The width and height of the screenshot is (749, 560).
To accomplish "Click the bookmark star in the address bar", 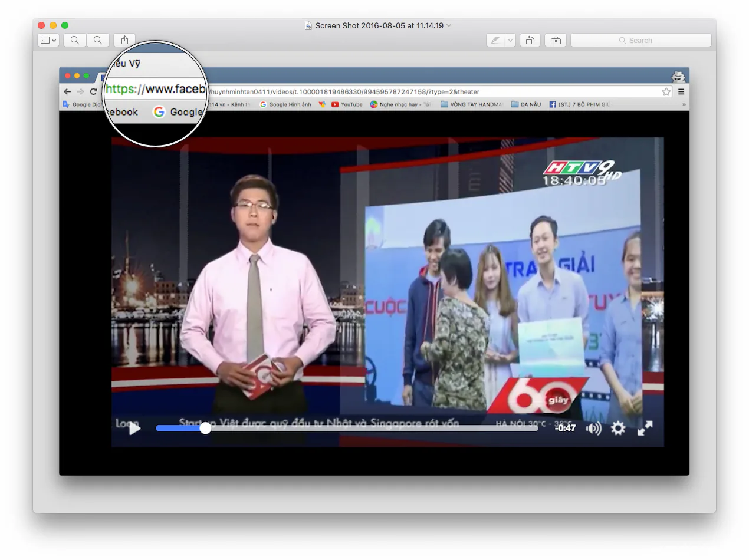I will click(666, 91).
